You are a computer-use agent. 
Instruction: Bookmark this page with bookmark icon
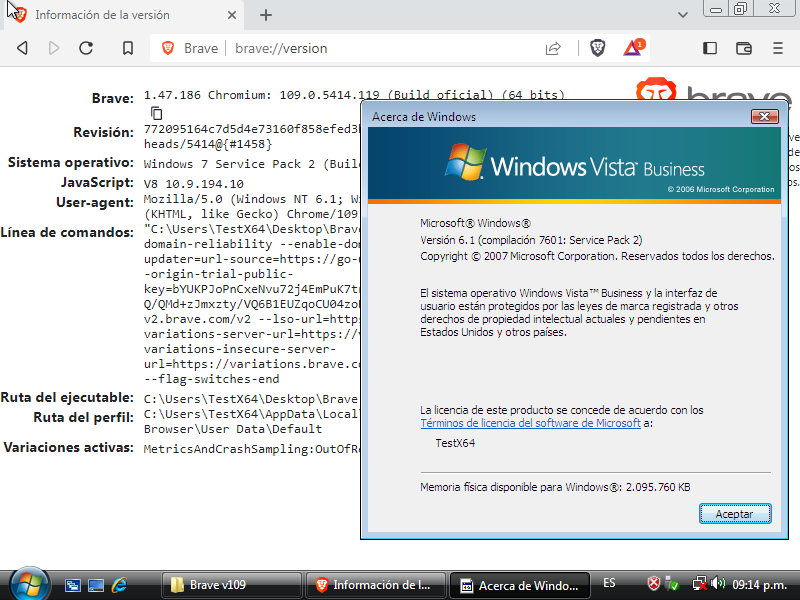pos(128,48)
